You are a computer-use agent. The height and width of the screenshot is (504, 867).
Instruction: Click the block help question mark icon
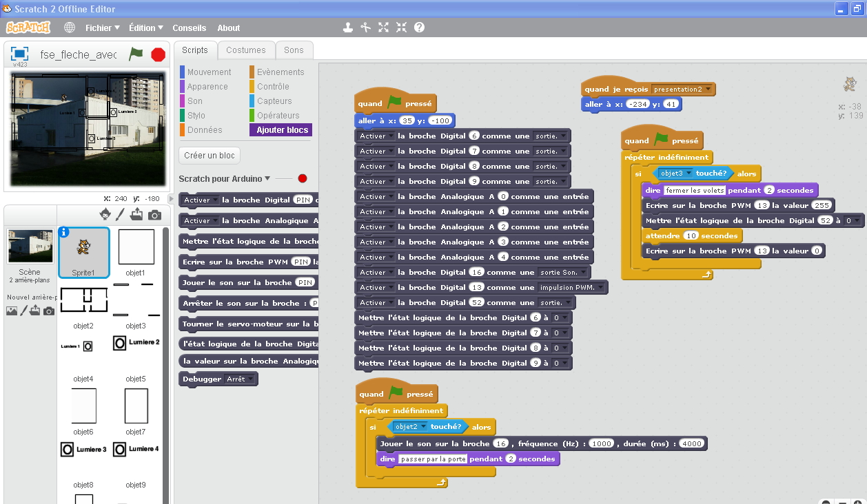419,28
